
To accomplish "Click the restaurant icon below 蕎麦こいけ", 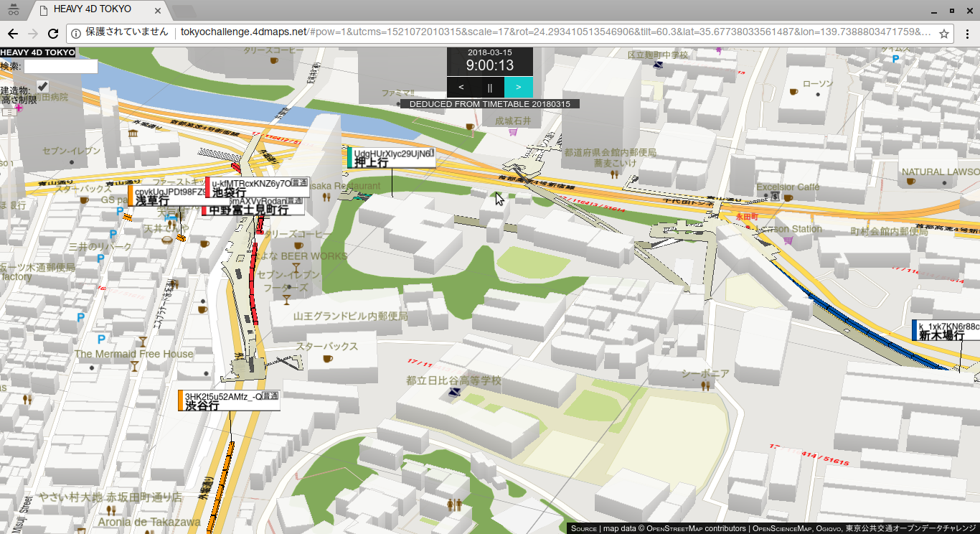I will 615,174.
